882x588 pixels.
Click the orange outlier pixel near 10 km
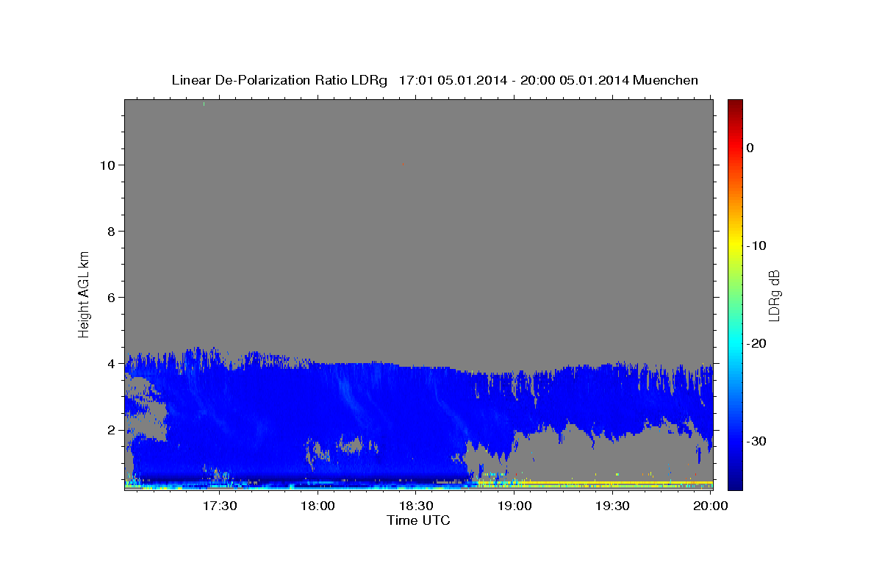tap(404, 165)
